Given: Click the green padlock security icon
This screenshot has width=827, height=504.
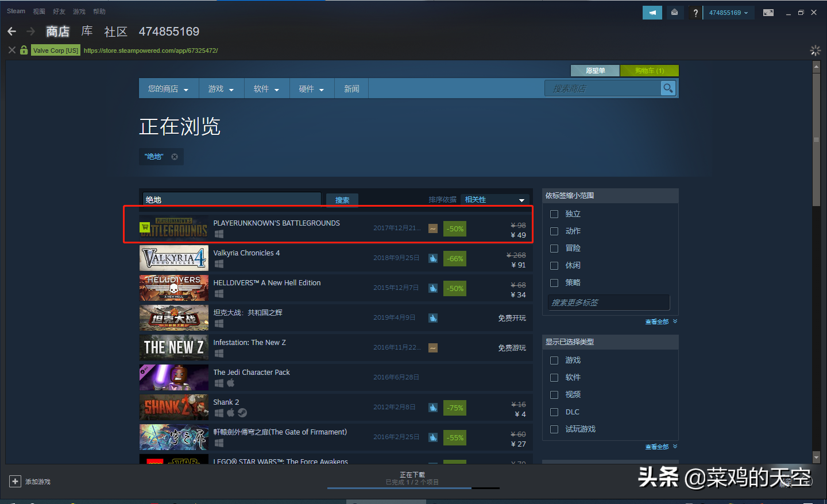Looking at the screenshot, I should (24, 50).
